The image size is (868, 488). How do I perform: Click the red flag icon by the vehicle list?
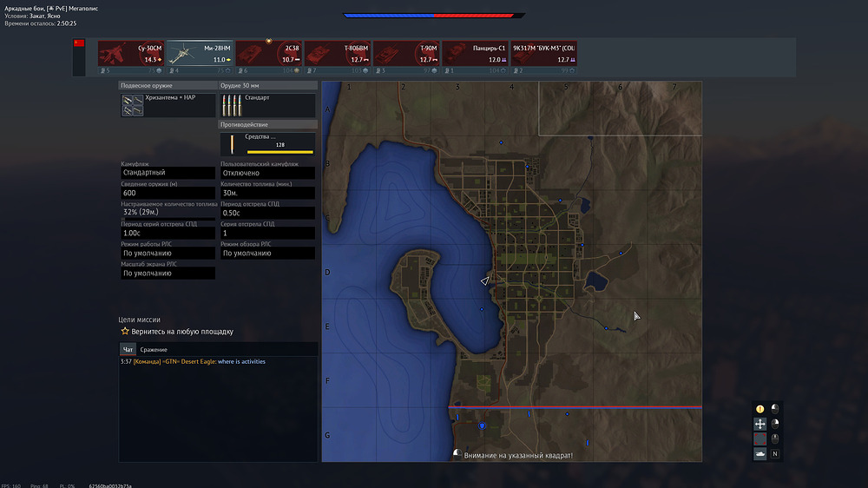(79, 43)
